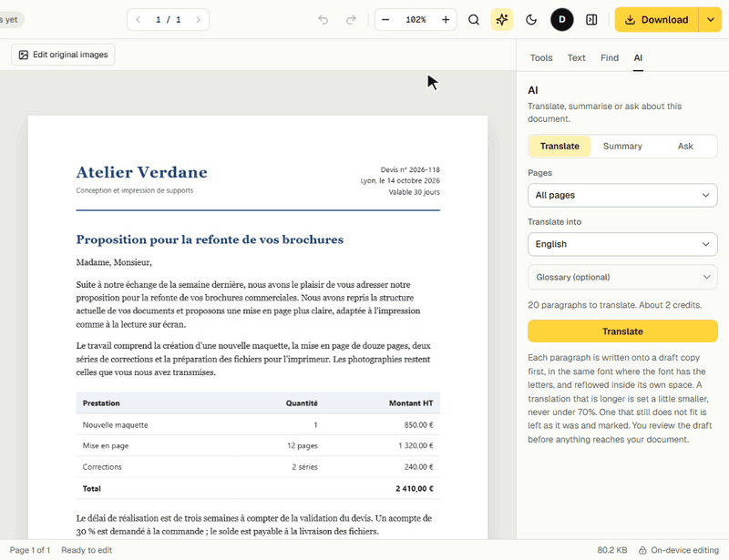The width and height of the screenshot is (729, 560).
Task: Click Conception et impression de supports
Action: 134,190
